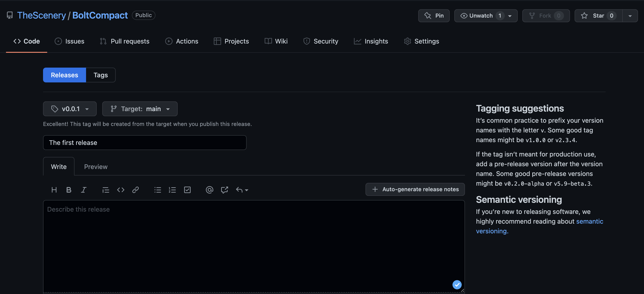Insert a quote block
The height and width of the screenshot is (294, 644).
click(x=106, y=190)
